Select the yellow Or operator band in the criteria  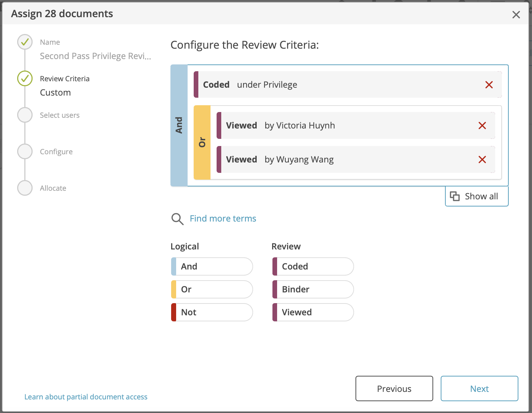(202, 142)
